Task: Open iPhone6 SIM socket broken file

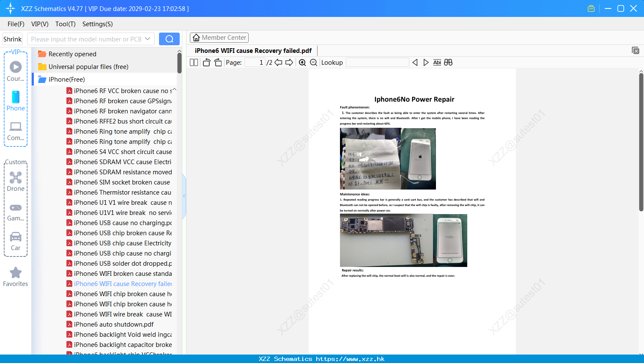Action: coord(118,182)
